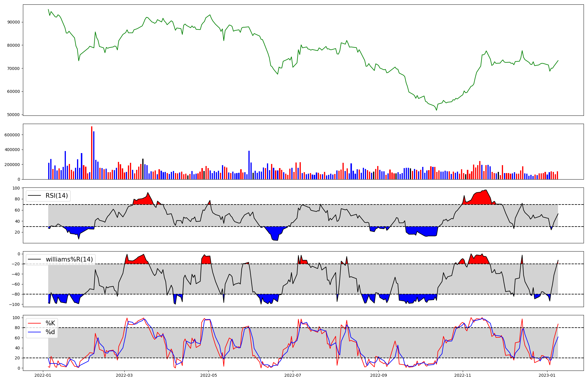Click the -100 tick on Williams %R axis
Viewport: 588px width, 382px height.
(x=14, y=304)
